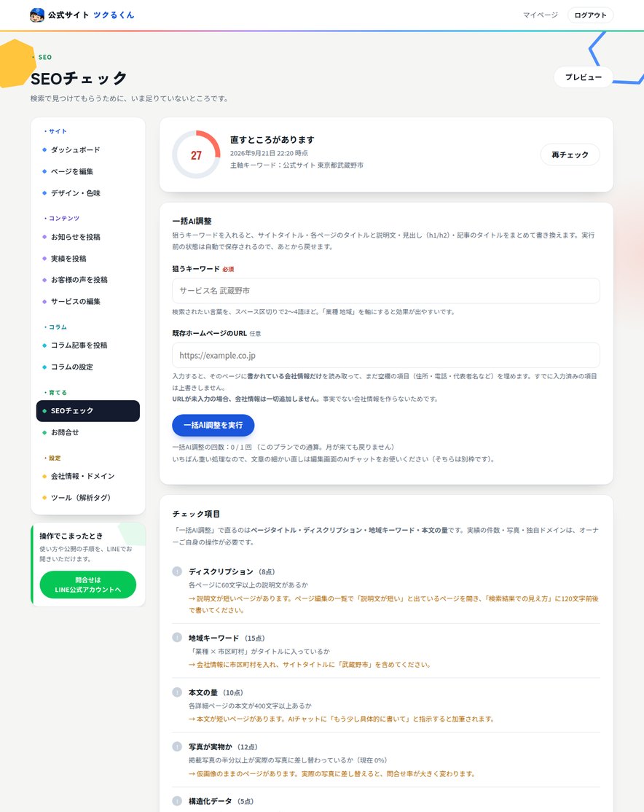Viewport: 644px width, 812px height.
Task: Click 写真が実物か（12点） item title
Action: tap(223, 746)
